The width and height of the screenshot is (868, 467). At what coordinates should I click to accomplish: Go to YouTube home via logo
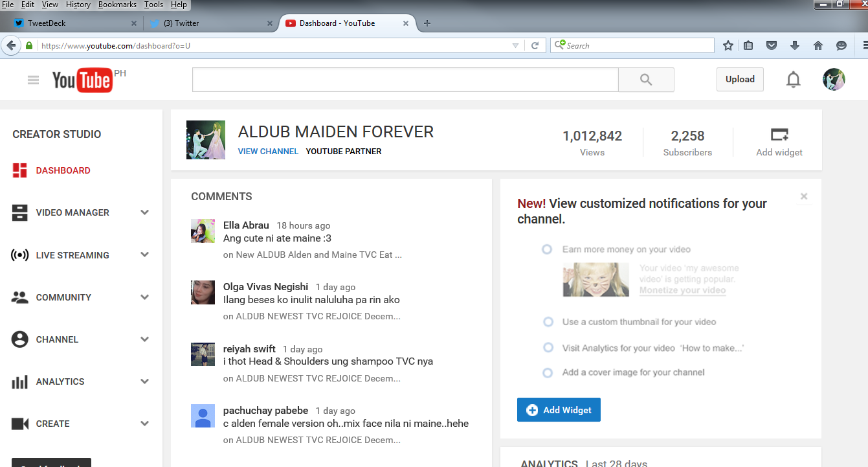click(82, 80)
